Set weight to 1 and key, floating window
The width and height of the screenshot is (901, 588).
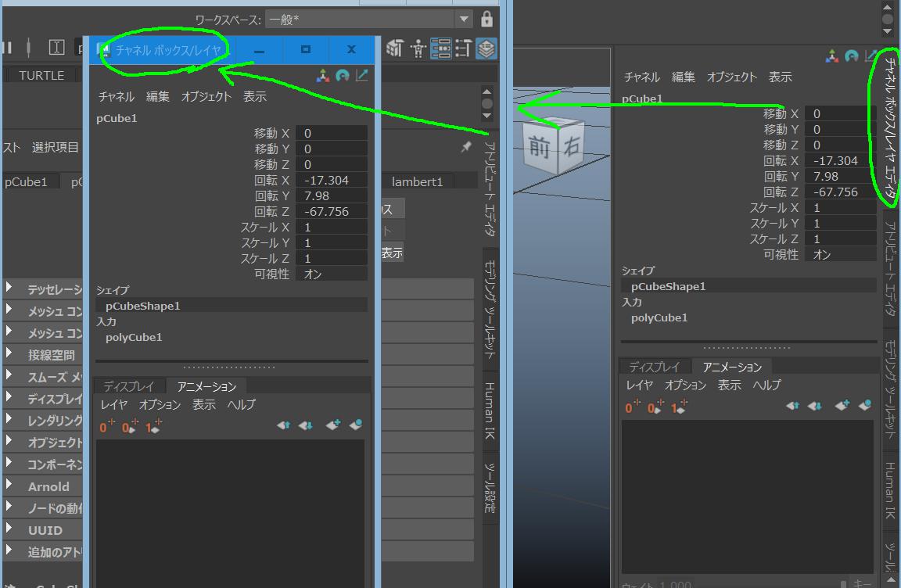click(x=153, y=427)
